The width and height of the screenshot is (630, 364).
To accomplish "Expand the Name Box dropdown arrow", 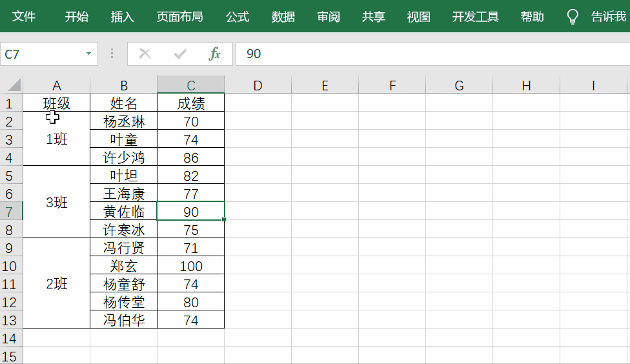I will (88, 54).
